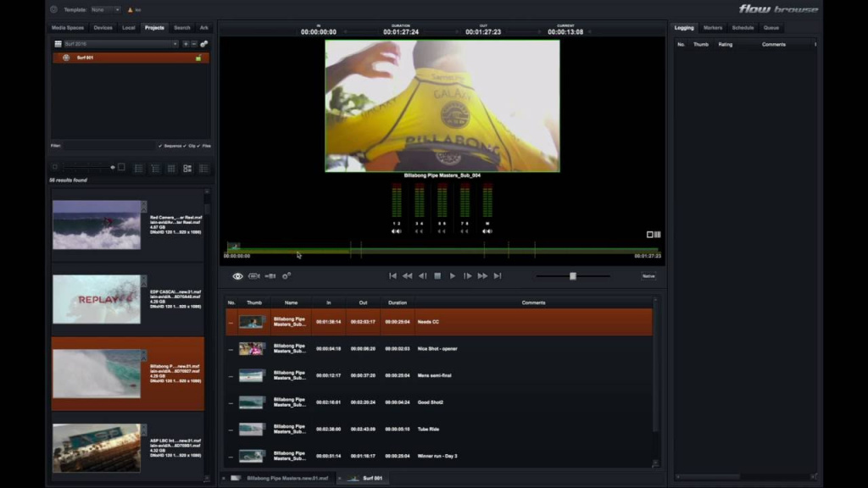
Task: Click the viewer layout toggle icon
Action: (654, 235)
